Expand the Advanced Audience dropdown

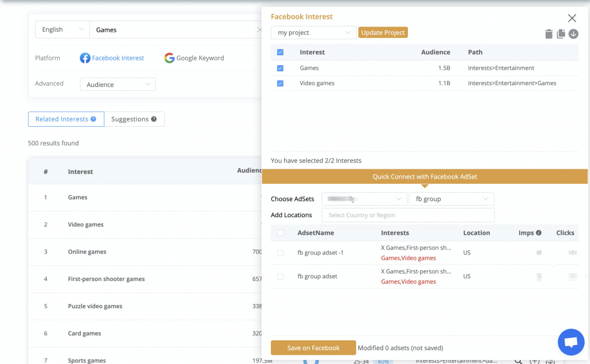118,84
